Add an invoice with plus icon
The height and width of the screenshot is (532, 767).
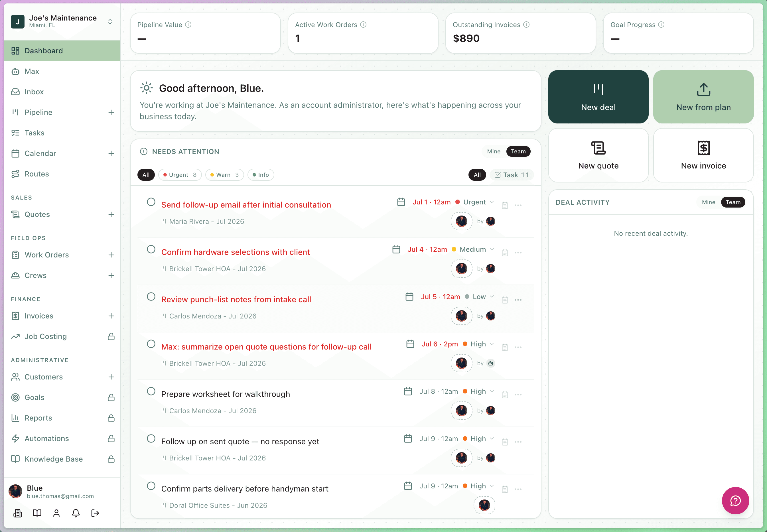point(111,316)
